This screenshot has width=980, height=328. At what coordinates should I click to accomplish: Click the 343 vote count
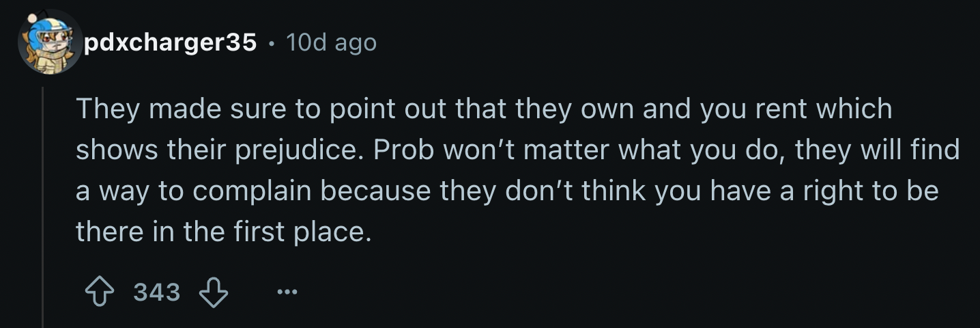(157, 292)
